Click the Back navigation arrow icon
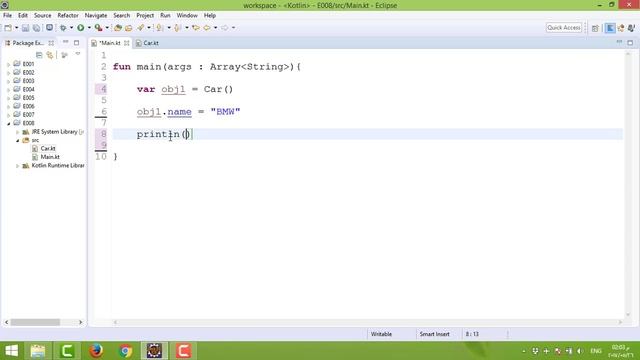The image size is (640, 360). 207,28
